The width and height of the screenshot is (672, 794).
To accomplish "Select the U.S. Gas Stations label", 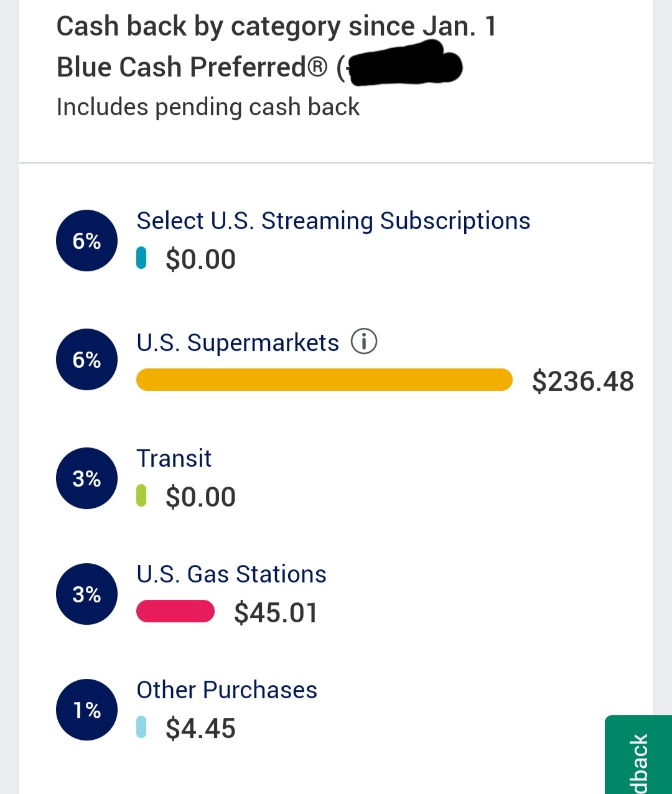I will pos(231,574).
